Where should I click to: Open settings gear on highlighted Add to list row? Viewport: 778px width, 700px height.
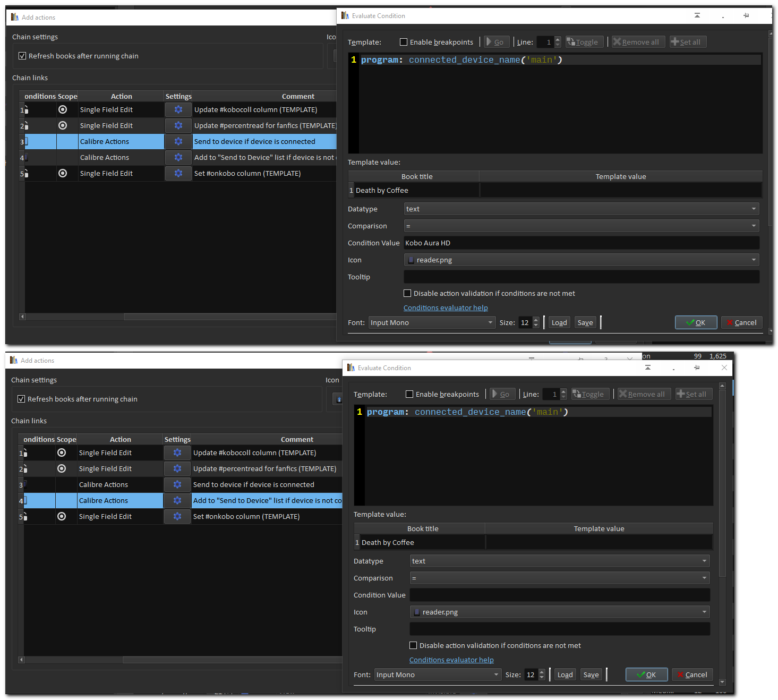[x=177, y=500]
